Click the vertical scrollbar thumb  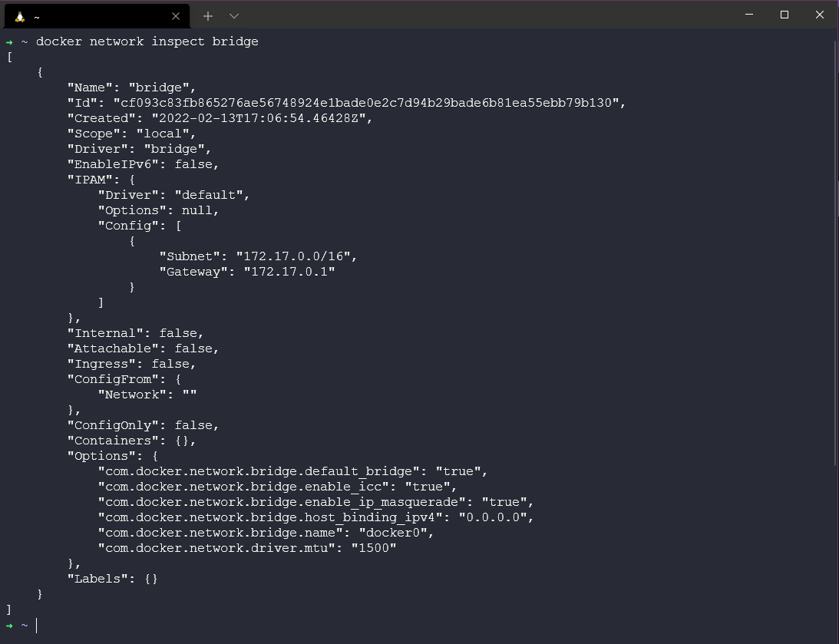tap(836, 252)
